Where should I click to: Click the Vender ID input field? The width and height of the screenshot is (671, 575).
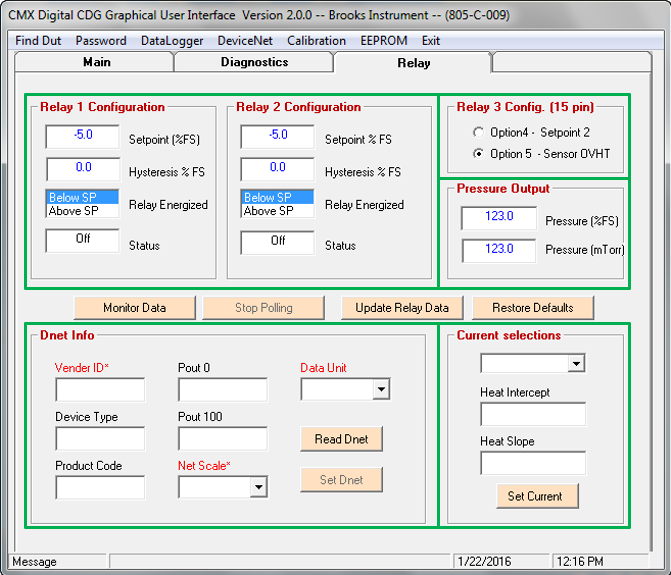pos(100,389)
